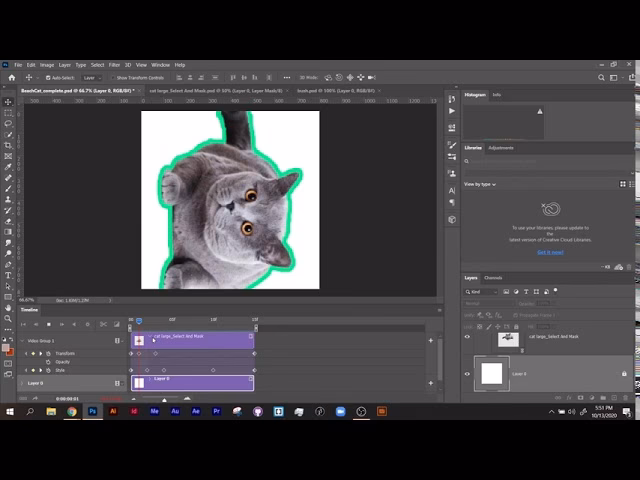Screen dimensions: 640x480
Task: Hide Layer 0 using its eye icon
Action: coord(467,374)
